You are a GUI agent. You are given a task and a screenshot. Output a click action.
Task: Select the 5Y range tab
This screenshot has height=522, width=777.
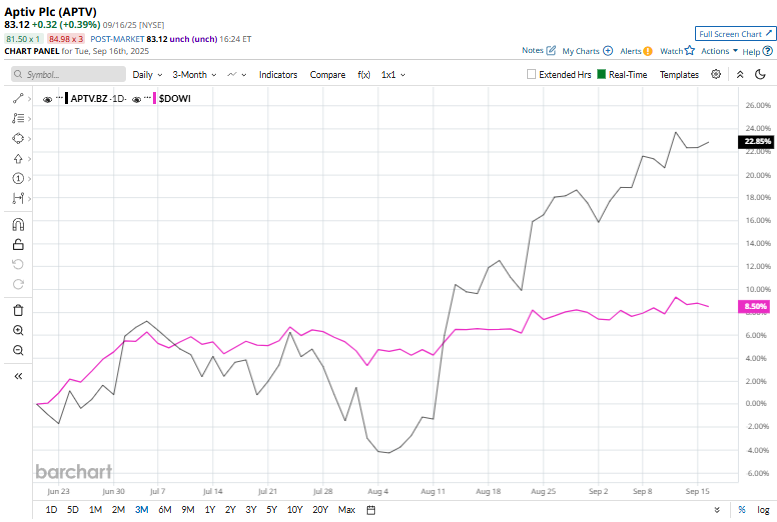(x=272, y=510)
